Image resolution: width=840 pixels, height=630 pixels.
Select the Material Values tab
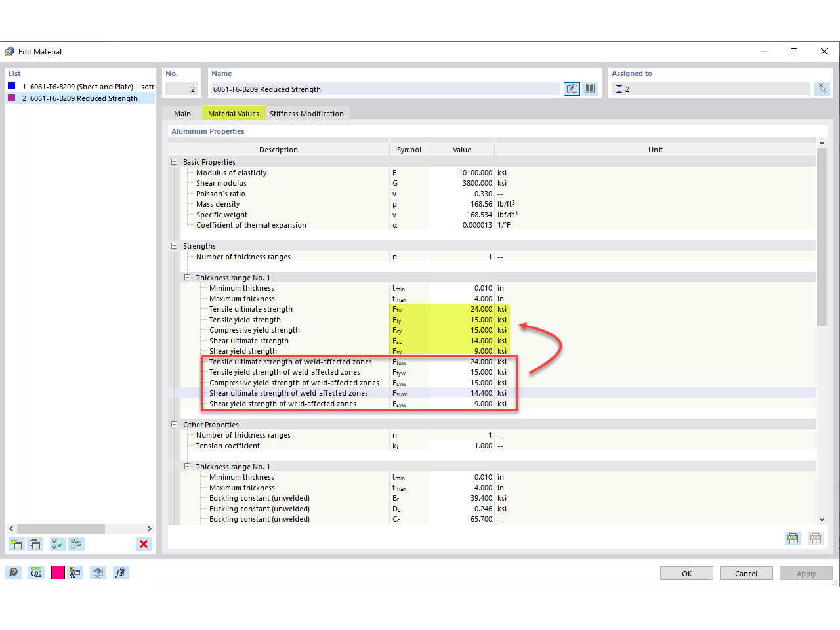point(234,114)
